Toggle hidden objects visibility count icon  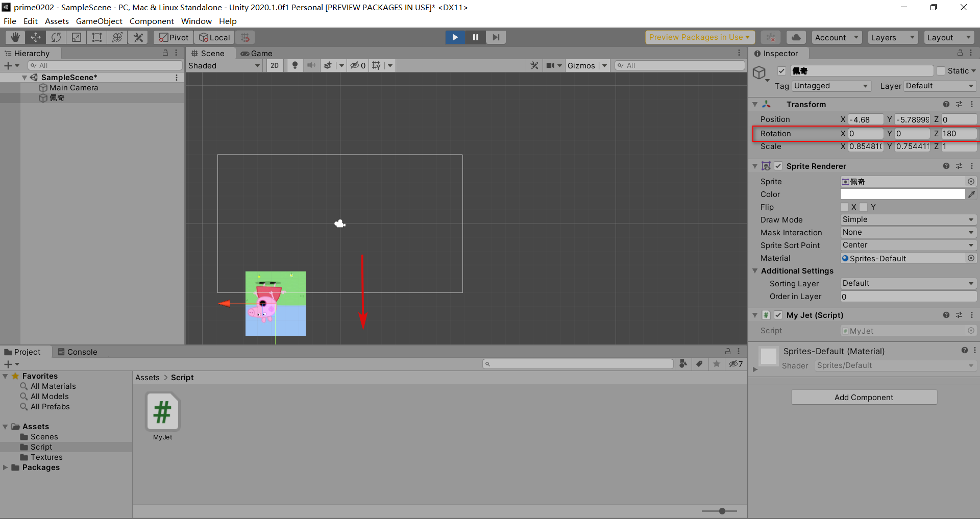tap(358, 65)
